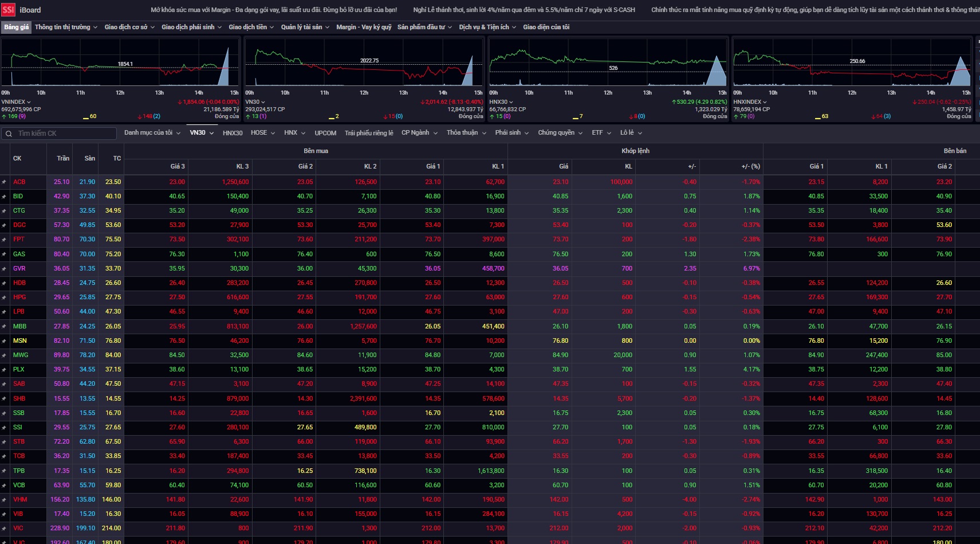Expand the Giao dịch cơ sở menu
980x544 pixels.
point(129,27)
